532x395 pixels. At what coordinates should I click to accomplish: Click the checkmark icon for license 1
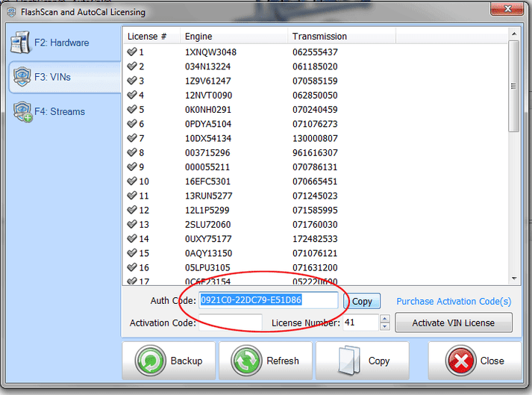tap(132, 52)
